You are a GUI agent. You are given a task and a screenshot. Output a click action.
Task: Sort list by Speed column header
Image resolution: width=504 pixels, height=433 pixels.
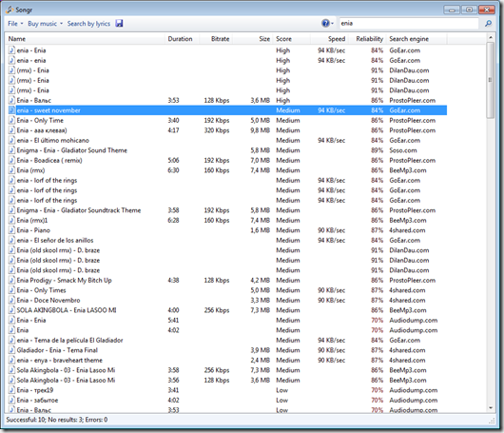pyautogui.click(x=329, y=39)
